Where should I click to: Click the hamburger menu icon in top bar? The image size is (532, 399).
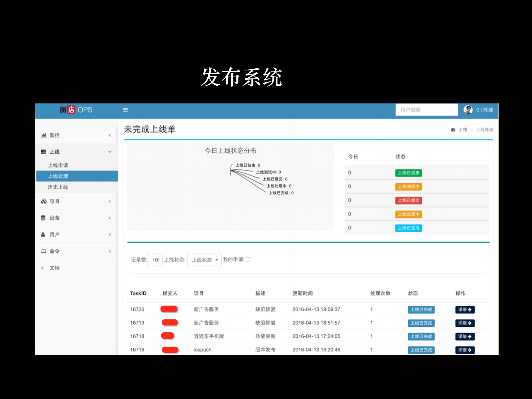(125, 110)
